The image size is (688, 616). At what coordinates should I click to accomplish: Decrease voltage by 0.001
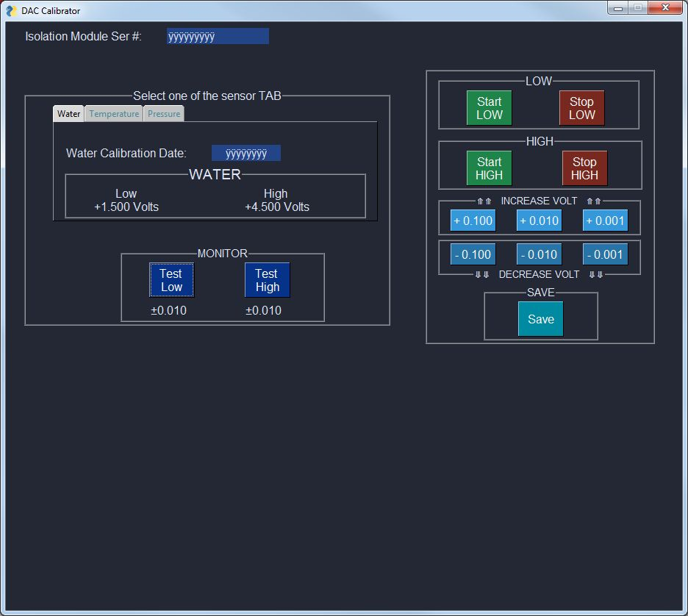pyautogui.click(x=605, y=254)
